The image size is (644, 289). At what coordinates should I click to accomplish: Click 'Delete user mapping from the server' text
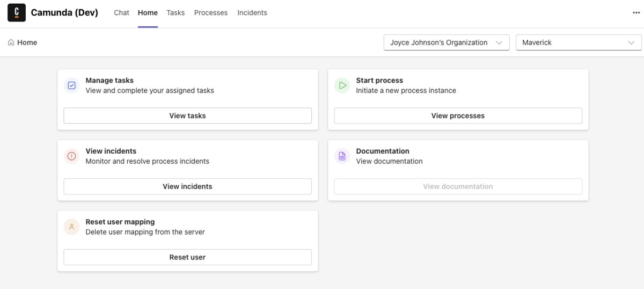145,232
